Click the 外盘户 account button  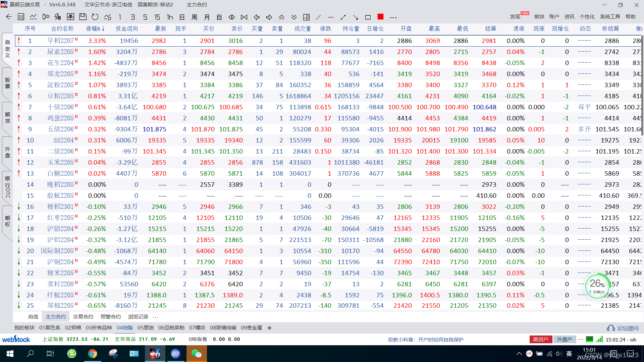(565, 340)
